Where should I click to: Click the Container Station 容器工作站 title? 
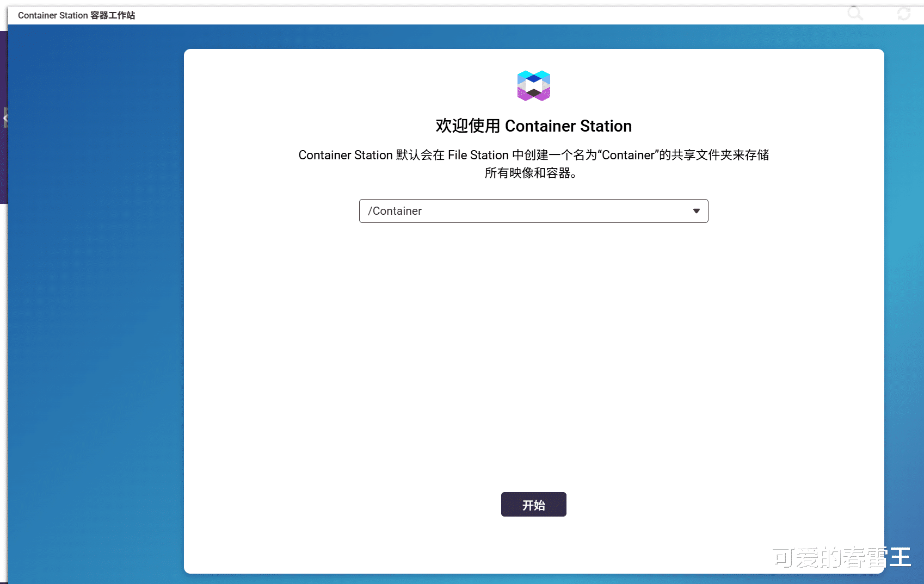76,15
